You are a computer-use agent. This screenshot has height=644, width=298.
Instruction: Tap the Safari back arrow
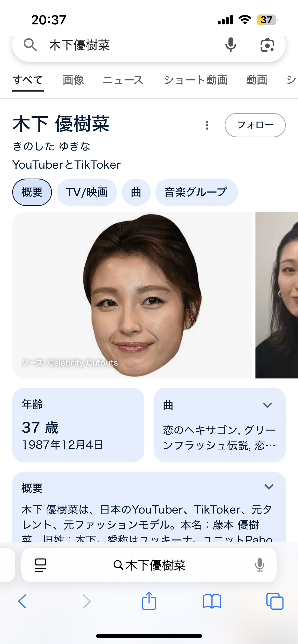(x=22, y=601)
